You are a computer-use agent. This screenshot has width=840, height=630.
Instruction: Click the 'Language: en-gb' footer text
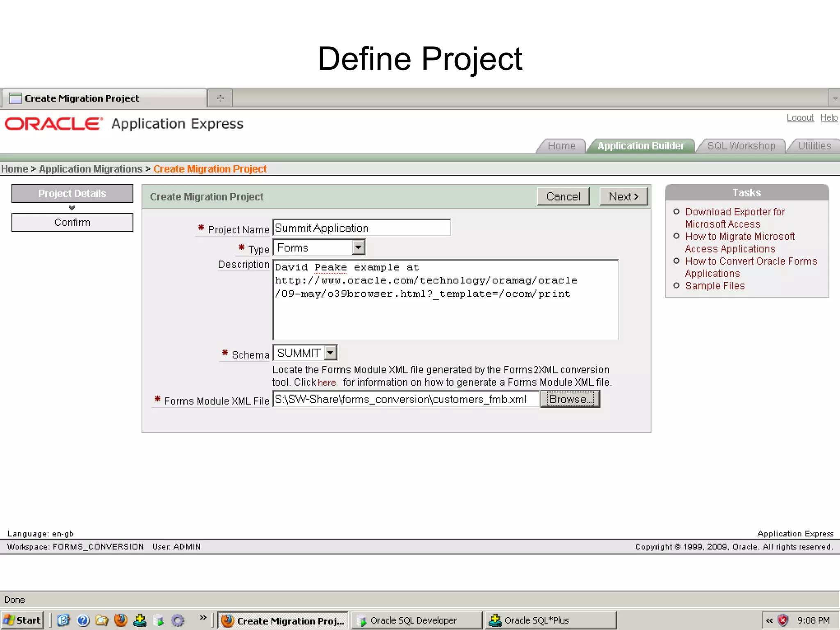(x=41, y=534)
